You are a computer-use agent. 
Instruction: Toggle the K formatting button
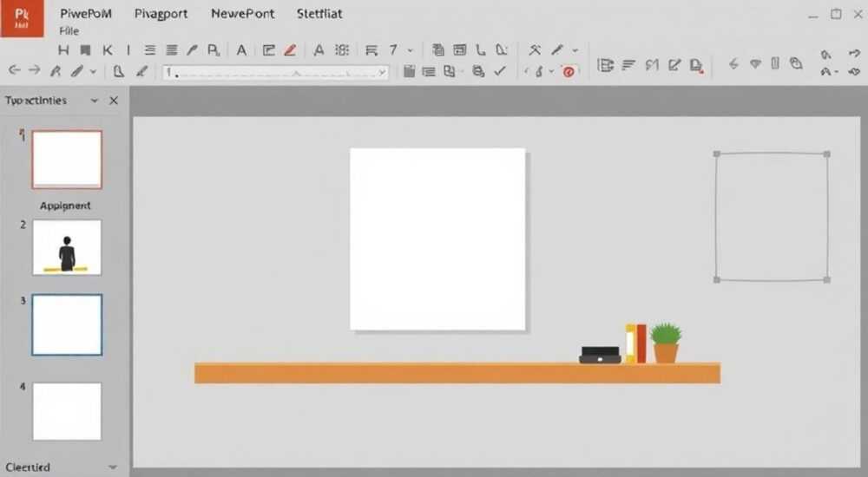[x=108, y=50]
